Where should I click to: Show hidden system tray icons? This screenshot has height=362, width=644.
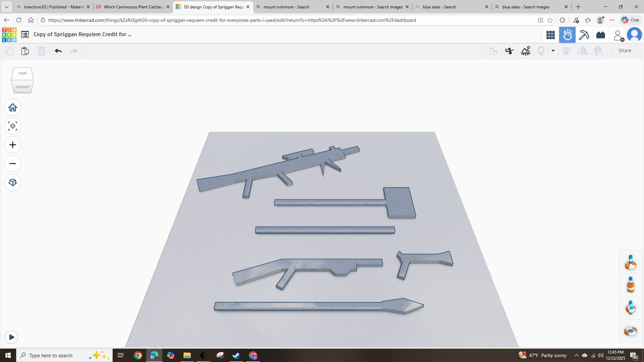(x=577, y=355)
